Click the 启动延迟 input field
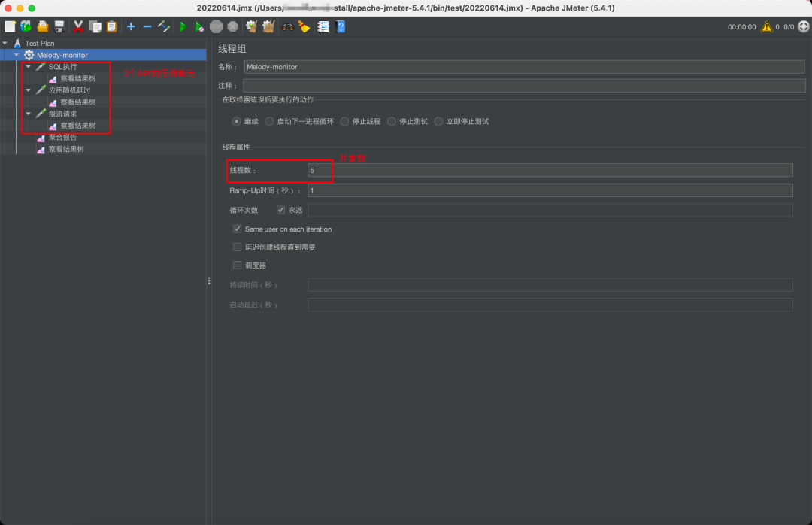 pos(550,305)
